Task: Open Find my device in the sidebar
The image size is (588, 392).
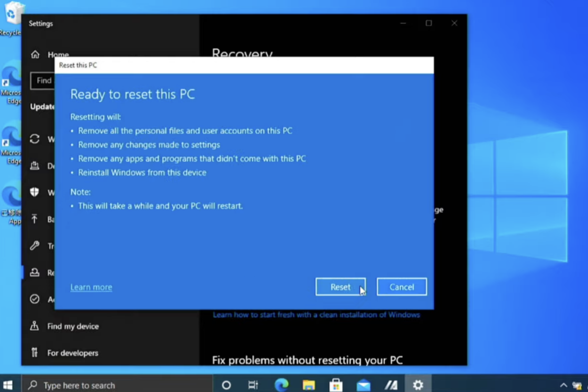Action: pos(73,326)
